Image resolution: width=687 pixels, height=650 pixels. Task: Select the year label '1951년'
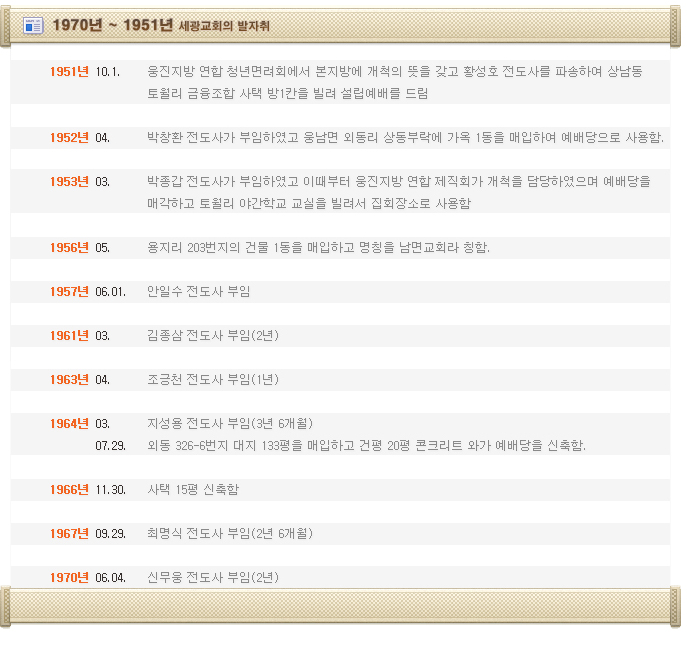point(69,71)
